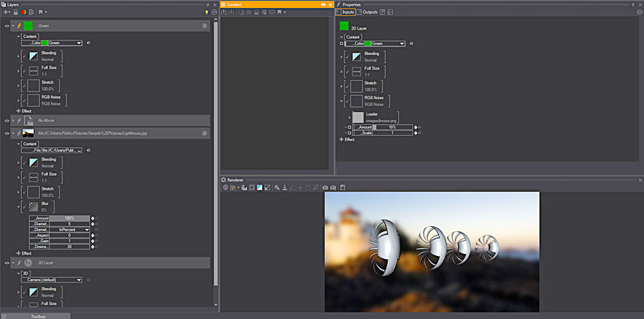
Task: Toggle visibility of the No Movie layer
Action: coord(7,121)
